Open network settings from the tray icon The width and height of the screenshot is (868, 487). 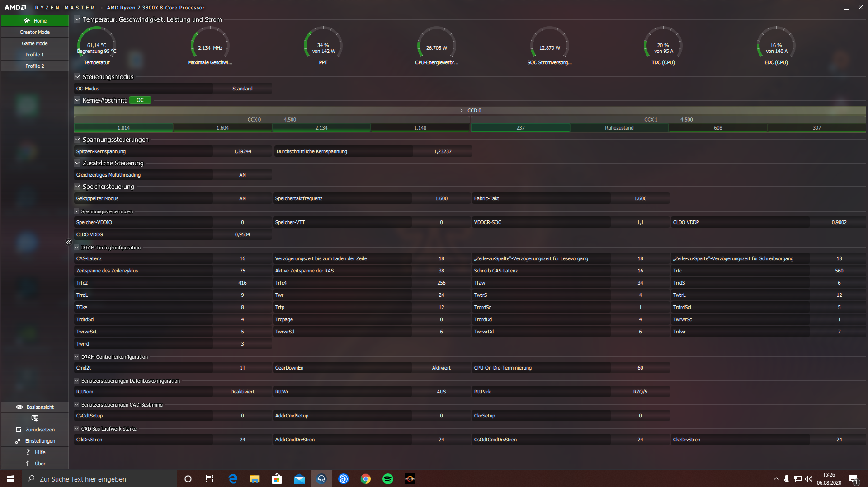(798, 479)
